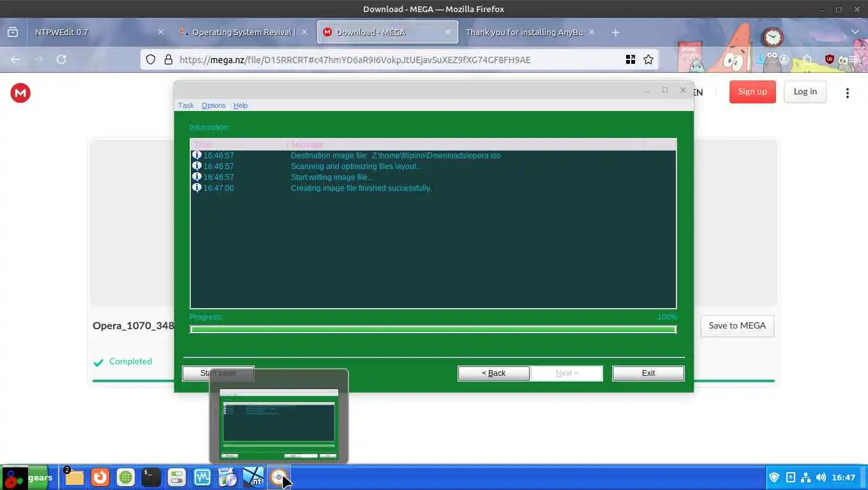Open the system monitor taskbar icon
868x490 pixels.
click(202, 477)
